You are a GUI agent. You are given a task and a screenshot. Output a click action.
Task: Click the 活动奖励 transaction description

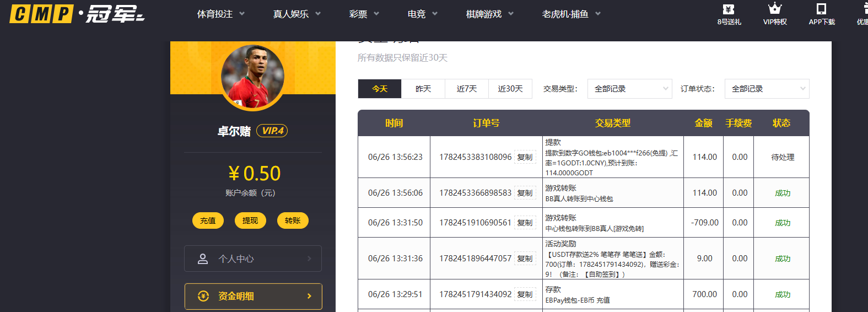click(x=612, y=259)
